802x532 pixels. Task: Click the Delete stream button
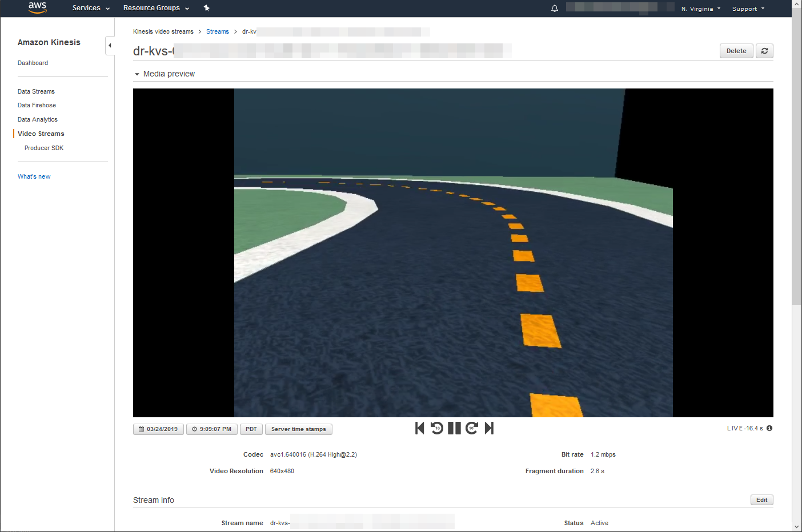pos(736,51)
